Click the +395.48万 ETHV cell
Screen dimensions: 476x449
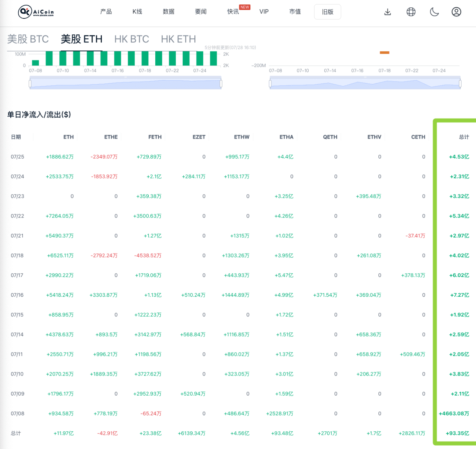click(x=369, y=196)
